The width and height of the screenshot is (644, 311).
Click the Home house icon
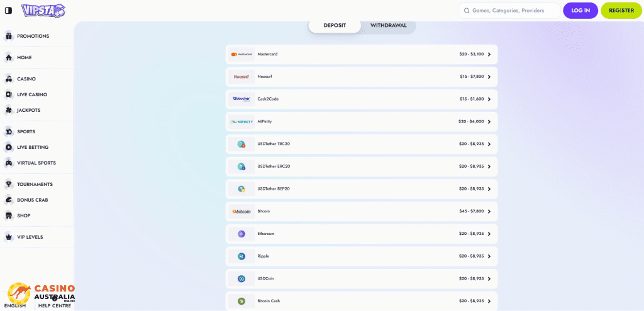pyautogui.click(x=9, y=57)
